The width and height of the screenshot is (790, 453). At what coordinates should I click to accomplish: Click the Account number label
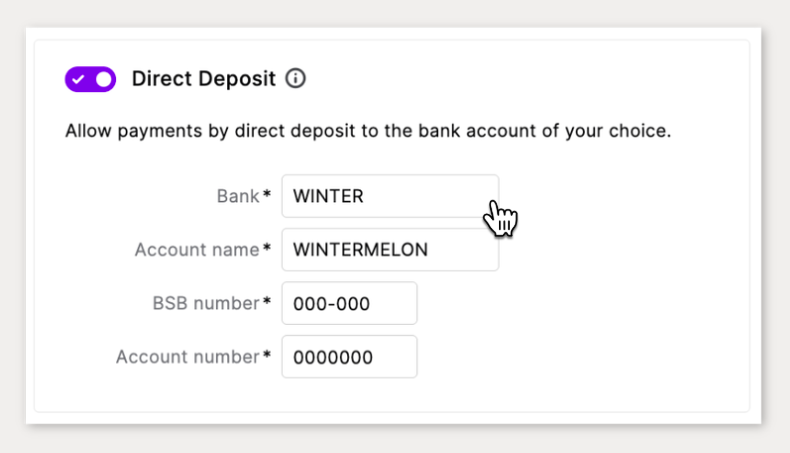(x=187, y=357)
